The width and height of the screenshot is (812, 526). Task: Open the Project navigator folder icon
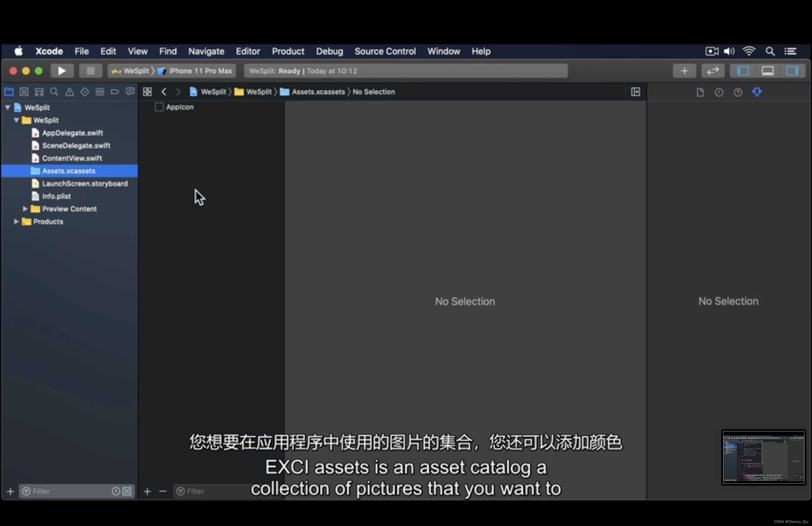(9, 91)
